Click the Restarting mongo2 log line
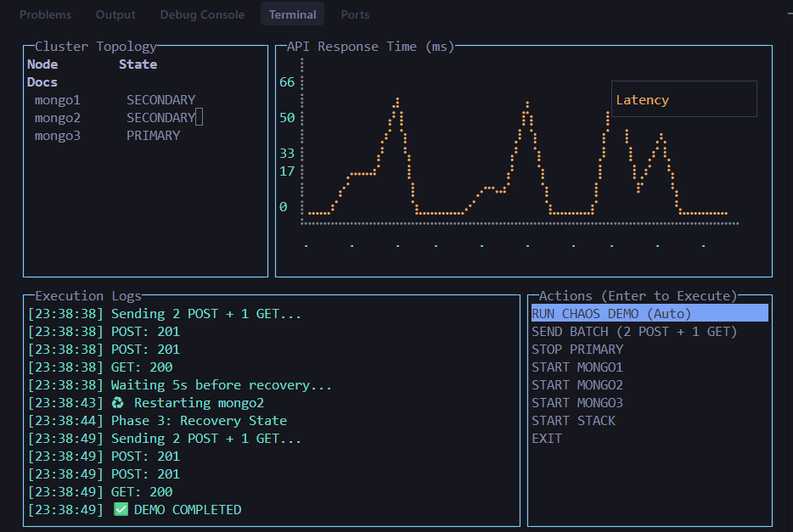The height and width of the screenshot is (532, 793). [x=146, y=403]
